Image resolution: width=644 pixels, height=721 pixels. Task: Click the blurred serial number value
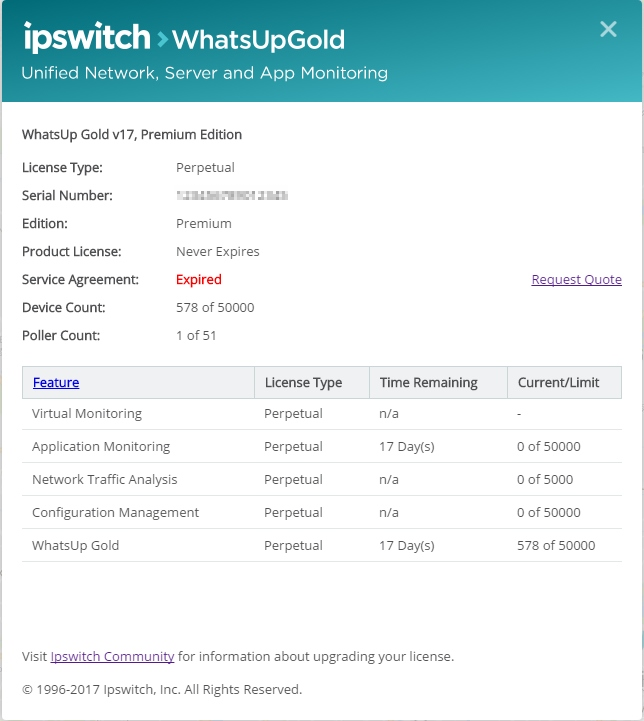232,196
